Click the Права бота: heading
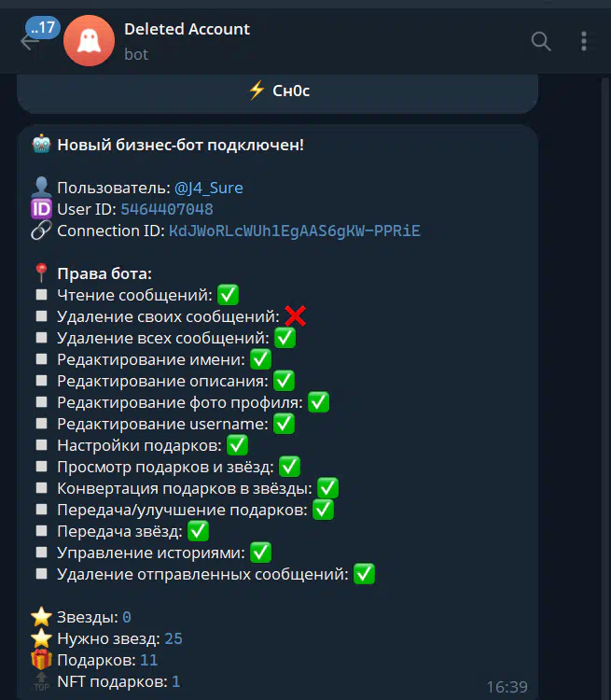611x700 pixels. 104,273
